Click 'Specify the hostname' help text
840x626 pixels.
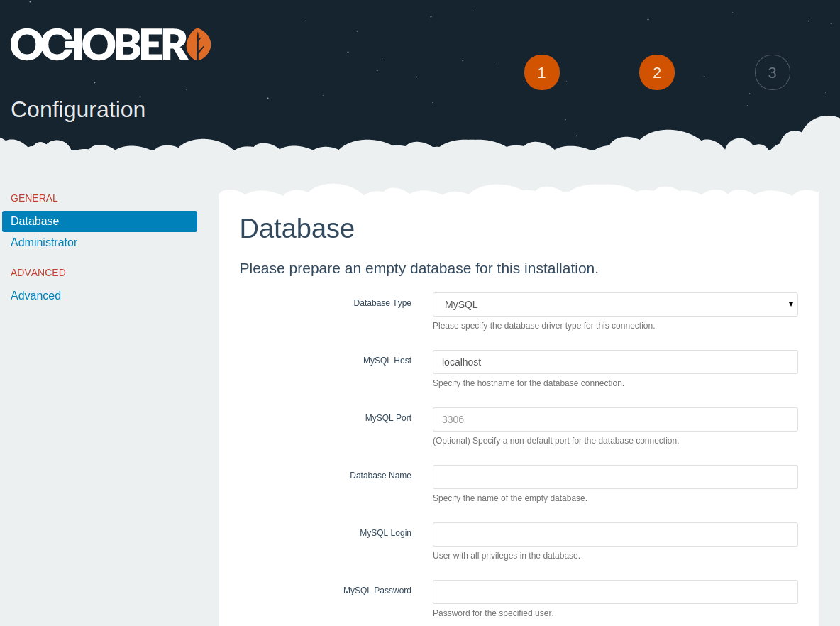(x=529, y=383)
